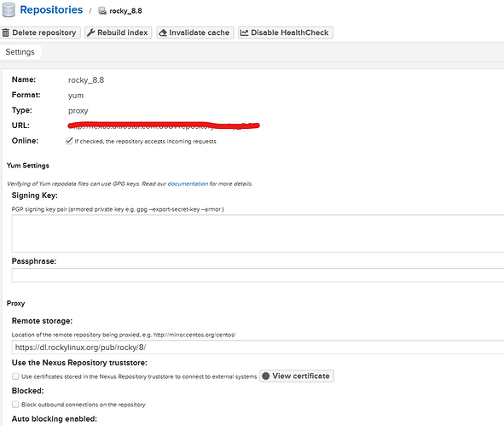Click the trash icon on Delete repository
The image size is (504, 426).
coord(6,32)
